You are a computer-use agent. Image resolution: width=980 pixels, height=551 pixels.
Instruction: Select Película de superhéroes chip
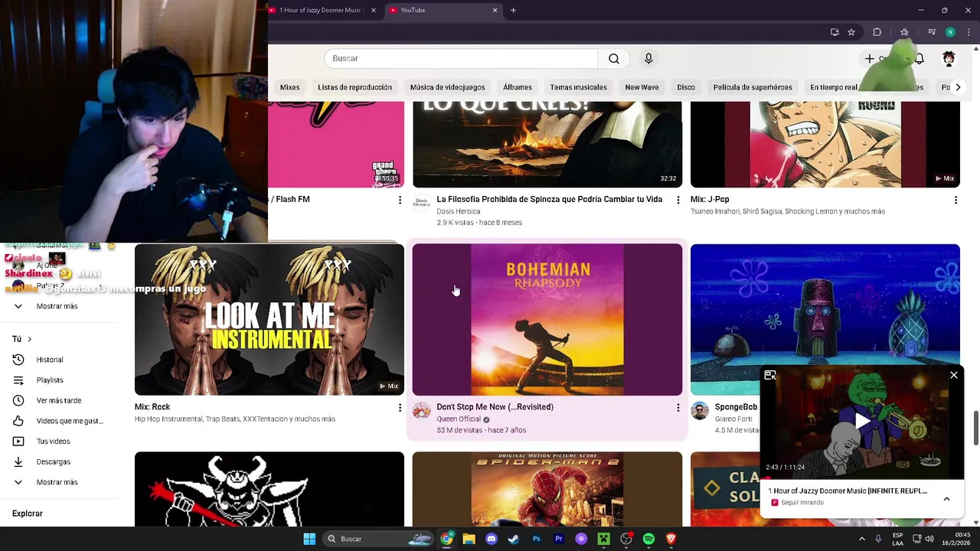[x=753, y=87]
